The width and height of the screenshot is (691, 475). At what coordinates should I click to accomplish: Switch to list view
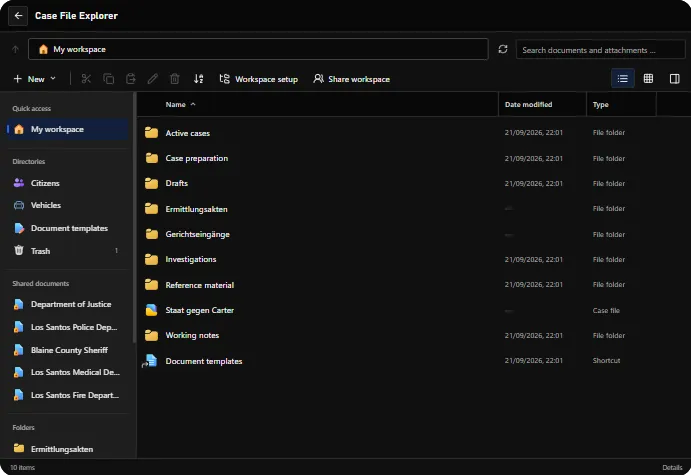(x=623, y=79)
